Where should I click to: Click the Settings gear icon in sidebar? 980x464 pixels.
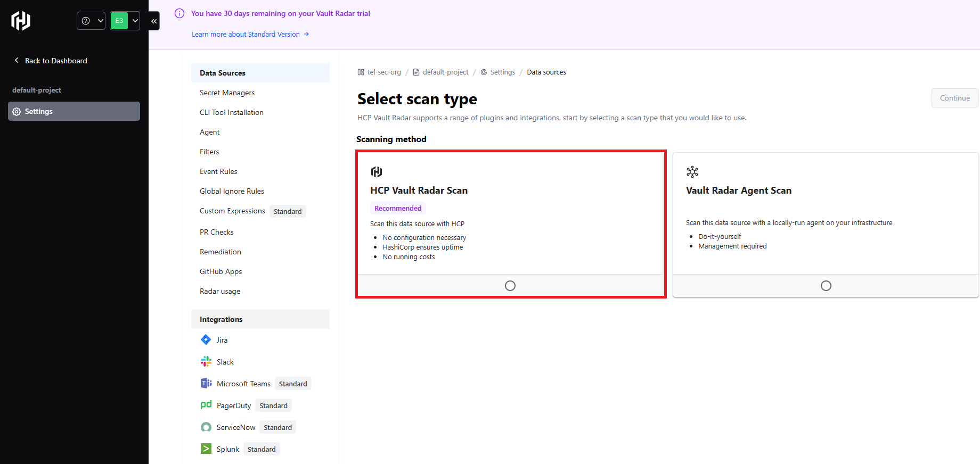tap(17, 112)
